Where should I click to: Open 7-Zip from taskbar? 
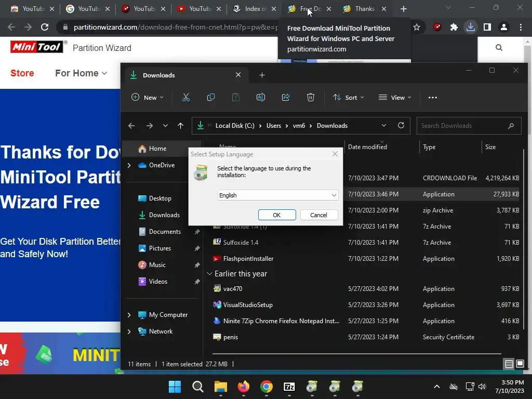pyautogui.click(x=289, y=387)
